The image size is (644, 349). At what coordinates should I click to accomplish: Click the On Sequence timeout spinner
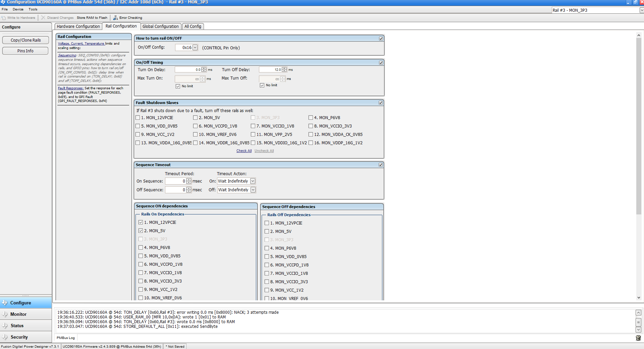pyautogui.click(x=189, y=181)
